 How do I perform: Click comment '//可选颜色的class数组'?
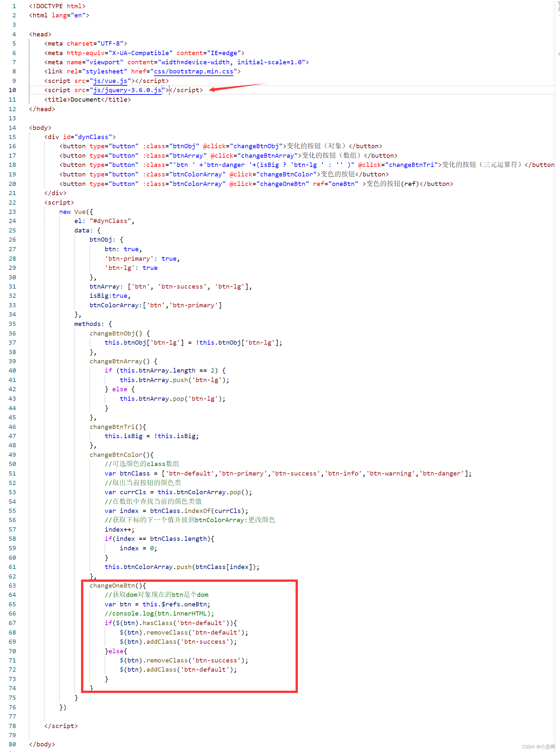pyautogui.click(x=142, y=464)
